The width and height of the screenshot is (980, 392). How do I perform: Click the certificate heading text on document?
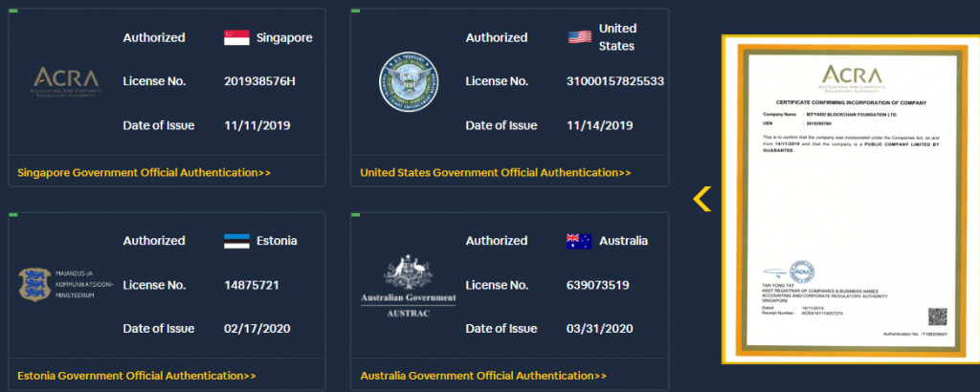point(851,102)
